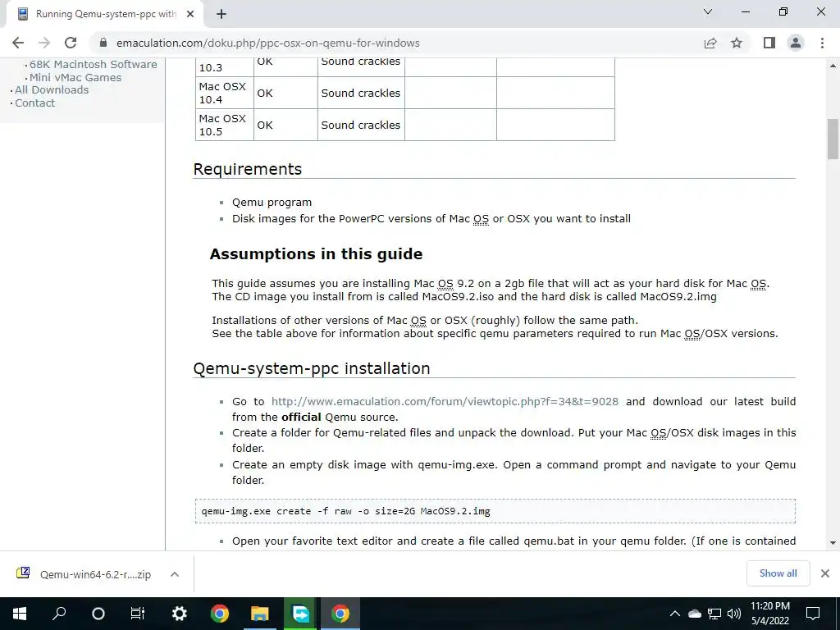The image size is (840, 630).
Task: Open network tray icon
Action: (x=714, y=614)
